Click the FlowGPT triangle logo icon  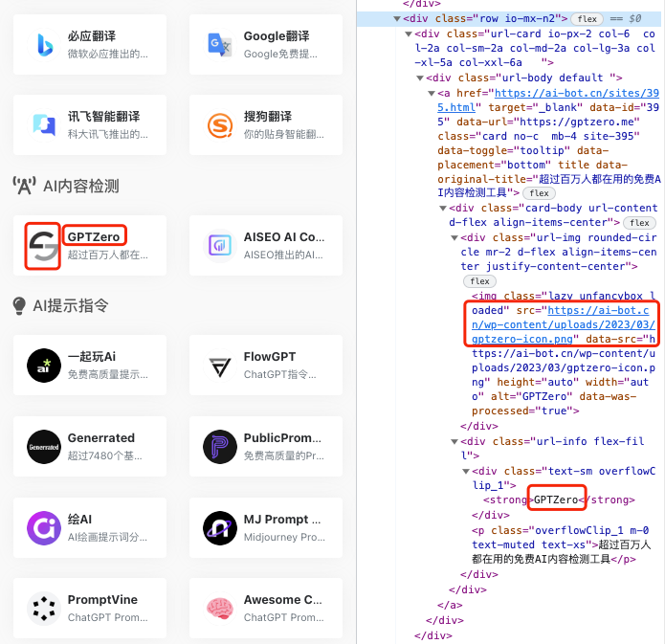[220, 366]
